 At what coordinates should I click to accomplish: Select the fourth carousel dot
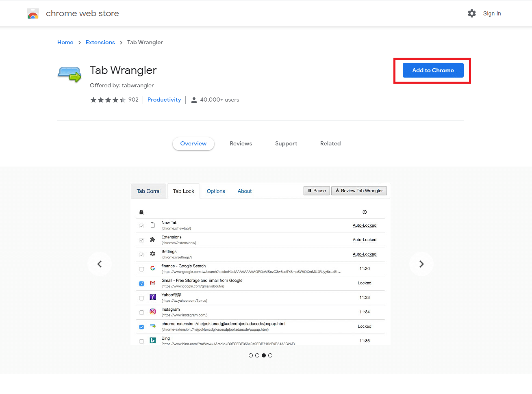[270, 355]
